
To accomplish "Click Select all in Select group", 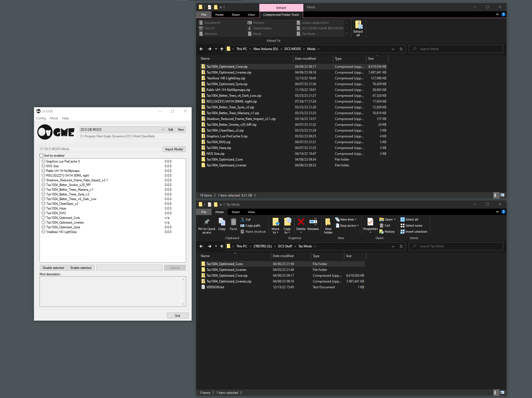I will click(x=409, y=219).
